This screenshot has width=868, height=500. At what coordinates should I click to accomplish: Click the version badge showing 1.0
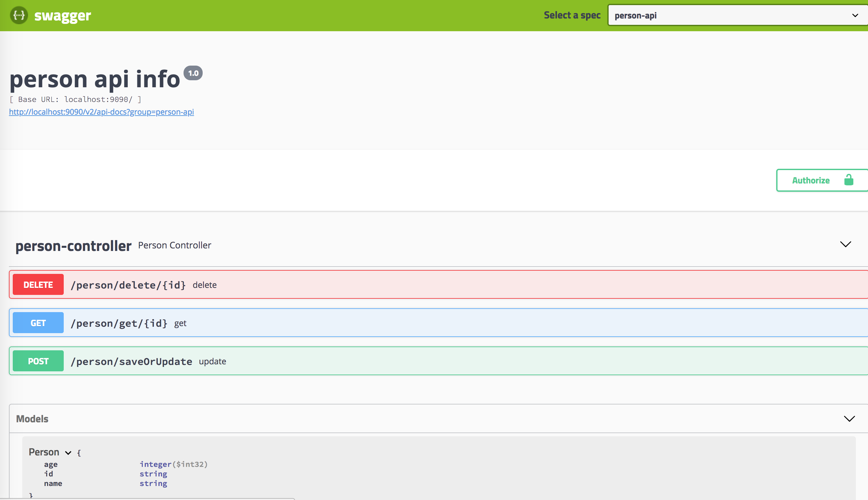pyautogui.click(x=193, y=73)
